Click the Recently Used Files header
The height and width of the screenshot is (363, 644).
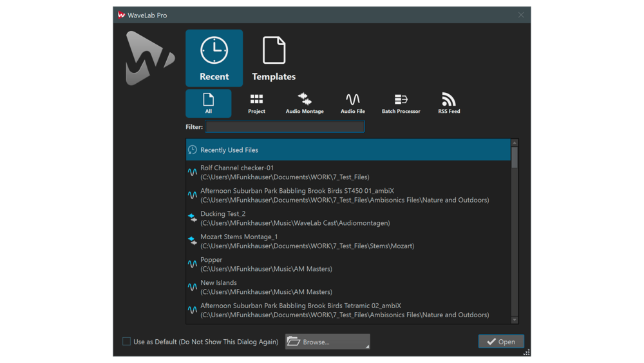348,150
